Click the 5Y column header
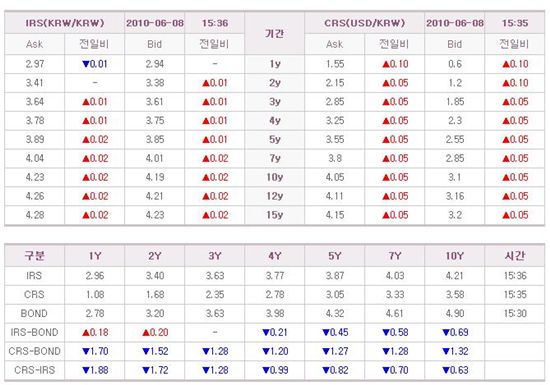Screen dimensions: 550x385 pyautogui.click(x=335, y=256)
